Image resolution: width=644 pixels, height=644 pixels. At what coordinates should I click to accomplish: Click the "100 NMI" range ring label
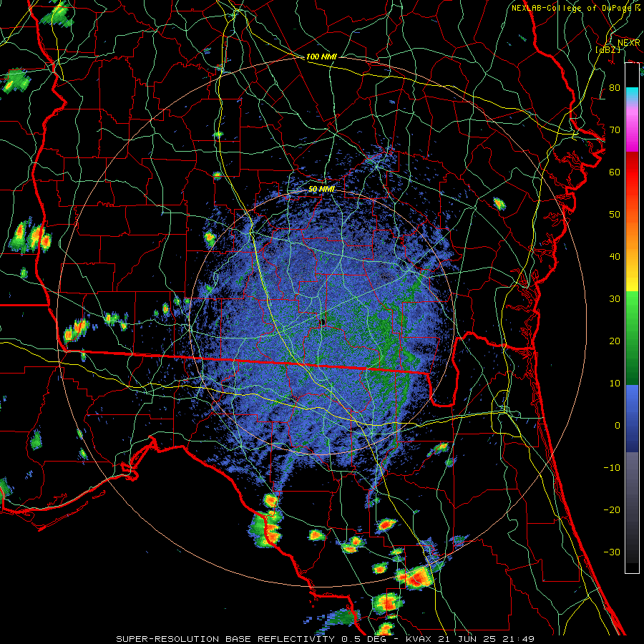(x=321, y=57)
